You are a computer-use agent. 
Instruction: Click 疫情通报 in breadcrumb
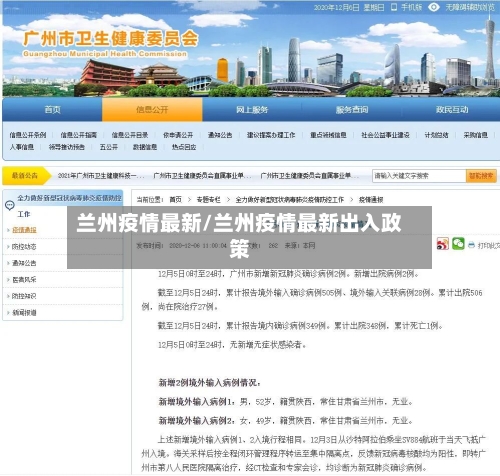(371, 200)
